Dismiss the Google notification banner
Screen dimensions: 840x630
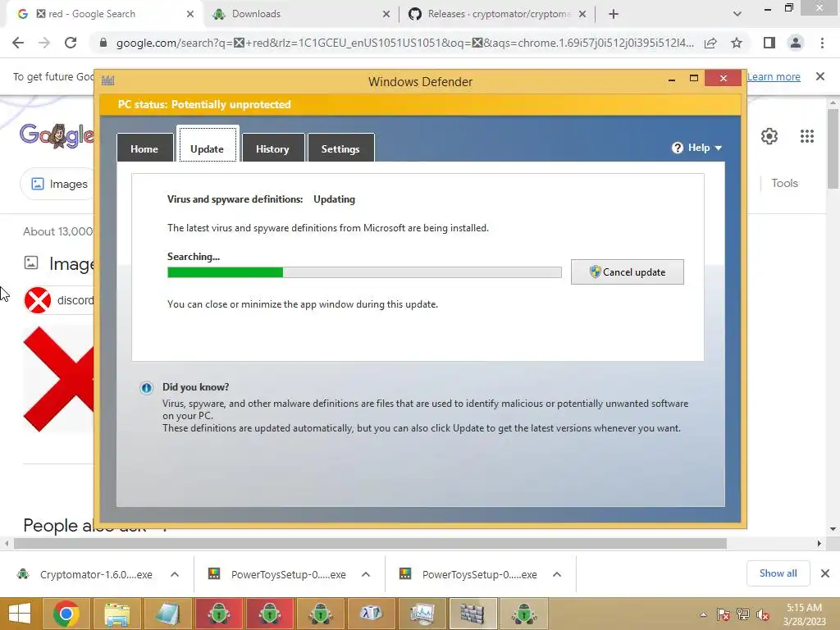[x=820, y=76]
